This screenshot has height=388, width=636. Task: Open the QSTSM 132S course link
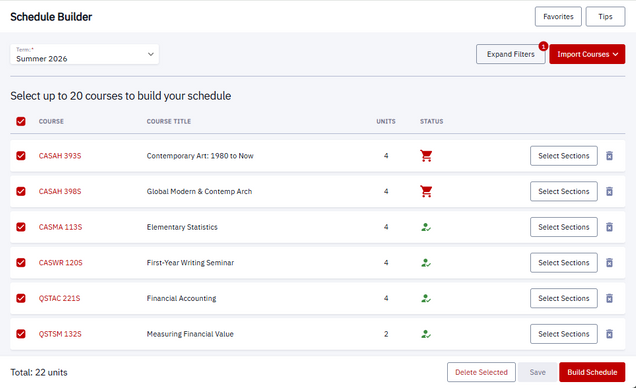pos(60,334)
